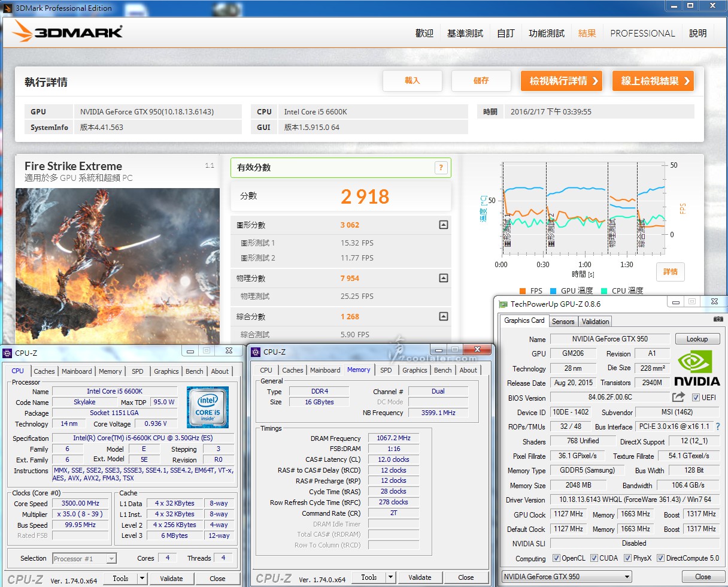Viewport: 728px width, 587px height.
Task: Open the 功能測試 tab
Action: click(547, 34)
